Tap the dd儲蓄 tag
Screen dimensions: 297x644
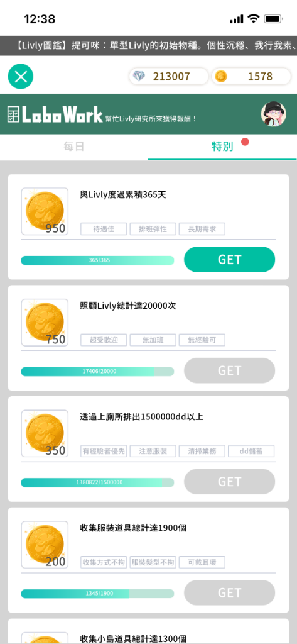[x=251, y=451]
